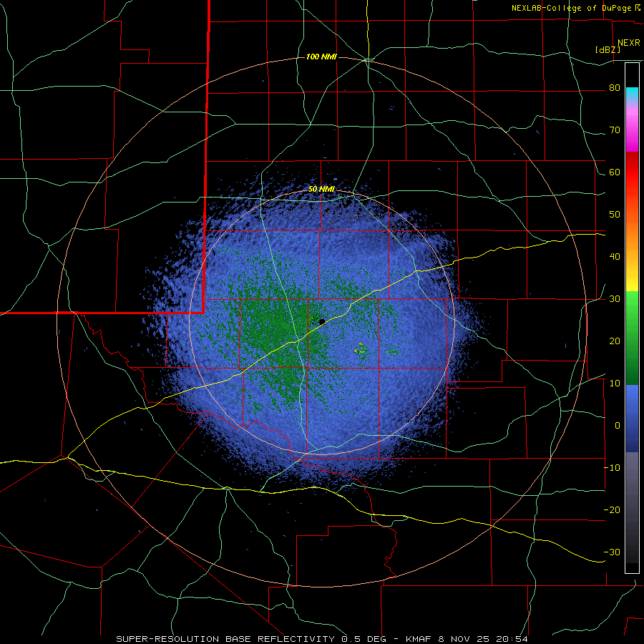Click the "50 NMI" range ring label
The height and width of the screenshot is (644, 644).
pyautogui.click(x=321, y=190)
